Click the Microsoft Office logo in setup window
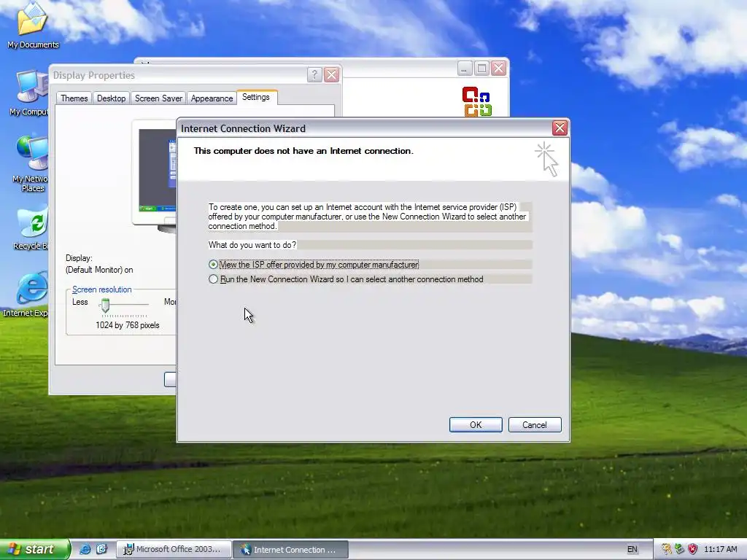 476,101
